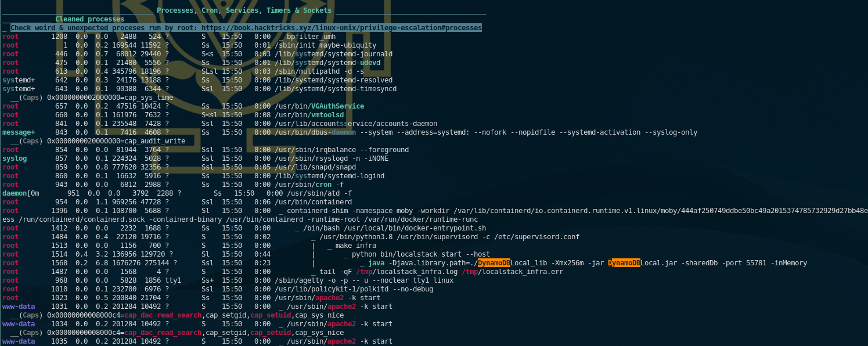The image size is (868, 346).
Task: Select '/usr/bin/VGAuthService' process
Action: pyautogui.click(x=319, y=106)
